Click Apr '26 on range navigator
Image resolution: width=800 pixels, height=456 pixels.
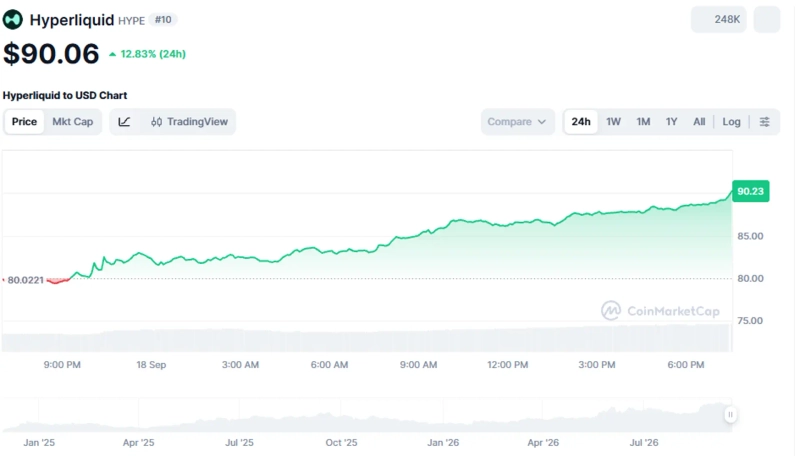(543, 443)
